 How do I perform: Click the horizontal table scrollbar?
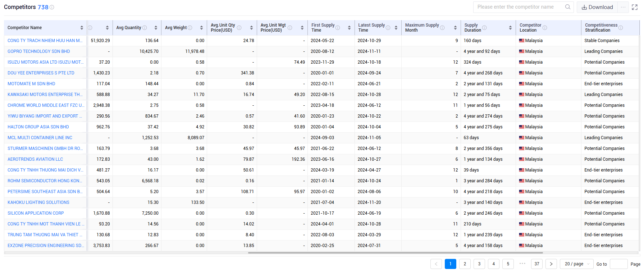tap(395, 253)
